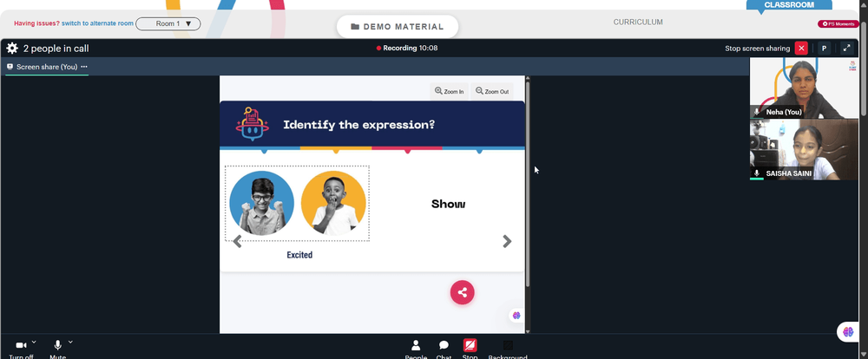Click the surprised boy photo
The width and height of the screenshot is (868, 359).
(333, 203)
